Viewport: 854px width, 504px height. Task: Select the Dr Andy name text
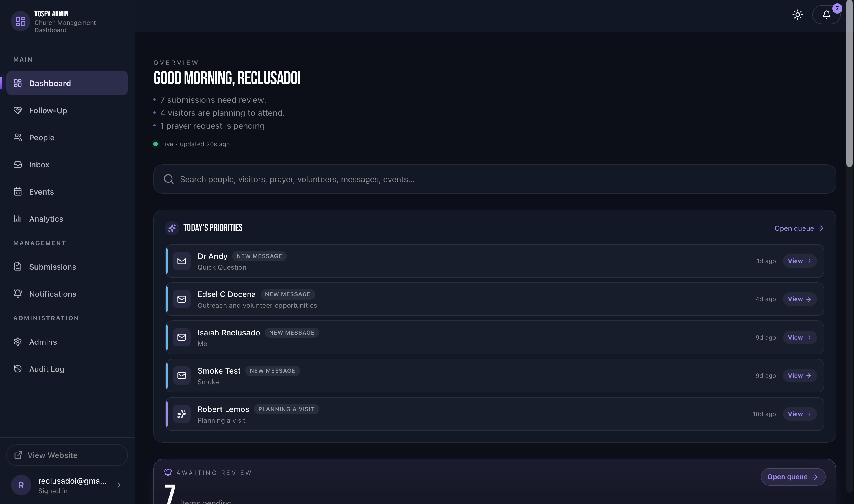tap(213, 256)
